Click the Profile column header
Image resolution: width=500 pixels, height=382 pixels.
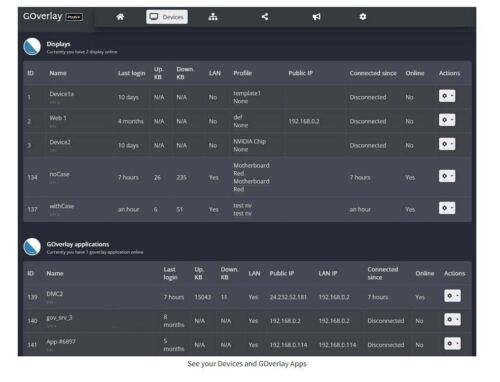point(243,73)
